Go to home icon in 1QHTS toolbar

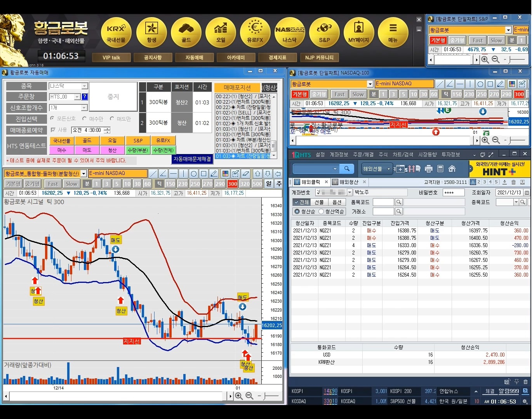452,169
